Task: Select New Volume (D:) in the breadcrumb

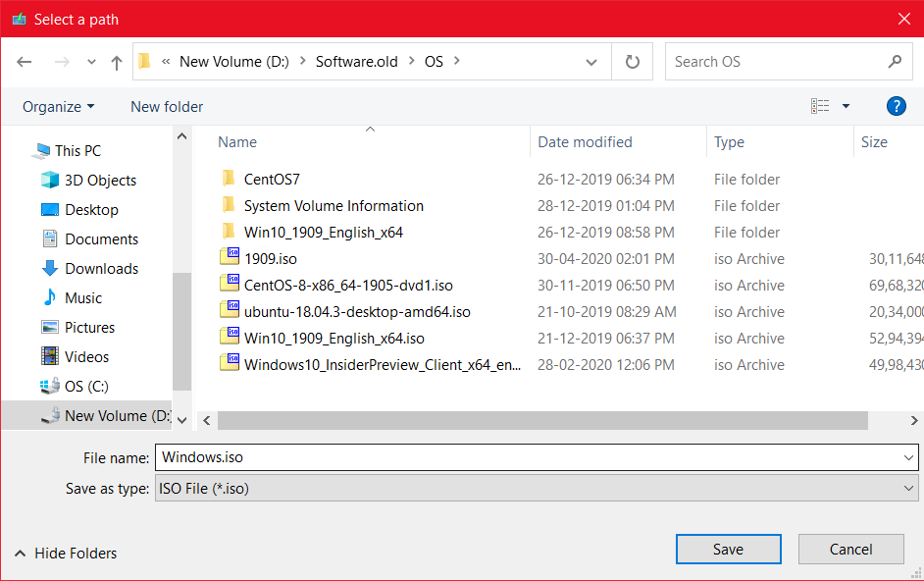Action: coord(234,62)
